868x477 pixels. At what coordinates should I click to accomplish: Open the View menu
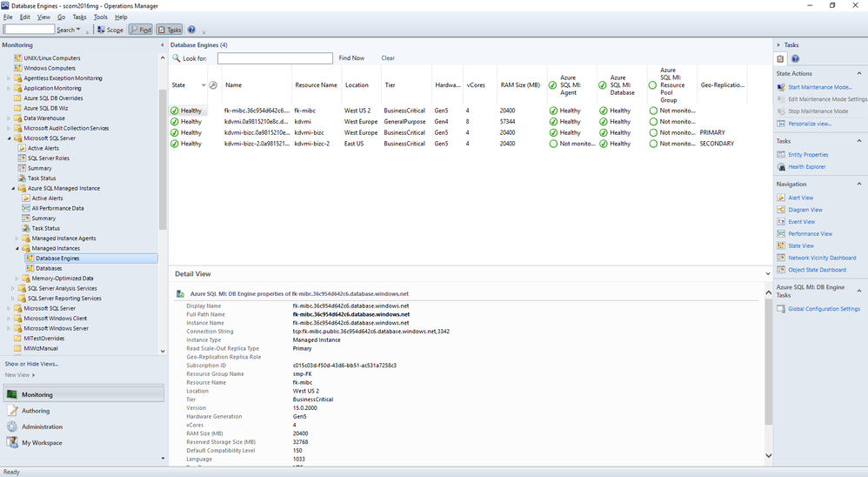point(43,17)
